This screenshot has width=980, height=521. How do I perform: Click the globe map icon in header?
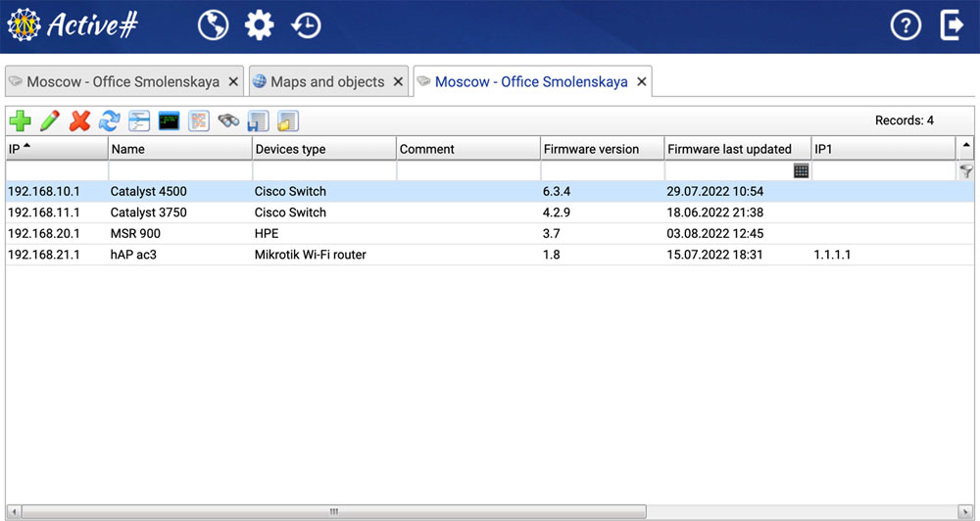click(213, 25)
